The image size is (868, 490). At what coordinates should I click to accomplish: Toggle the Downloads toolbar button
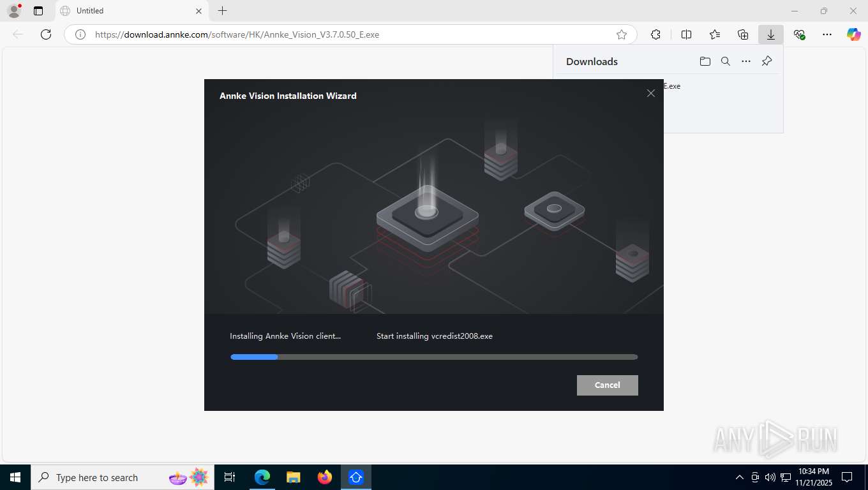coord(771,34)
